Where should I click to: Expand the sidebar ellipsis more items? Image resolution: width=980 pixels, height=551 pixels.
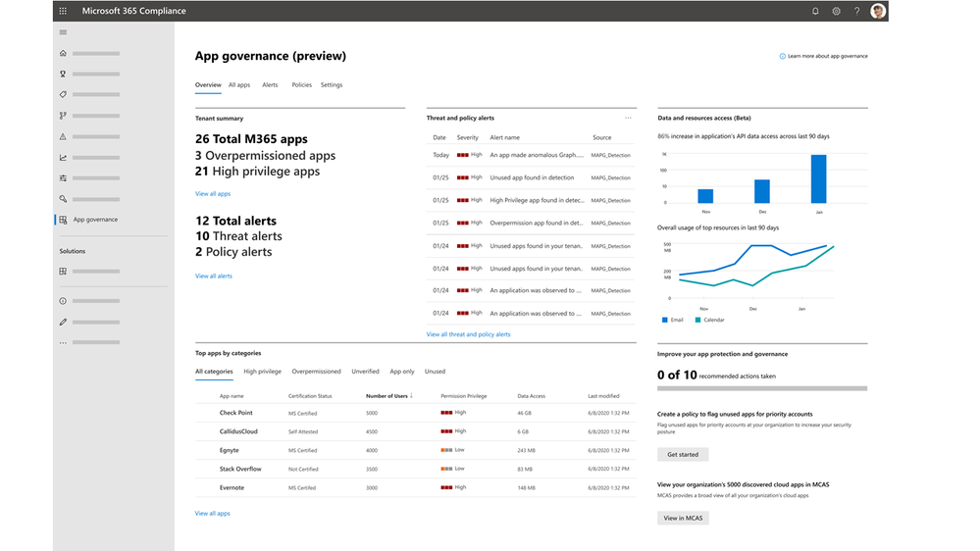click(x=63, y=342)
